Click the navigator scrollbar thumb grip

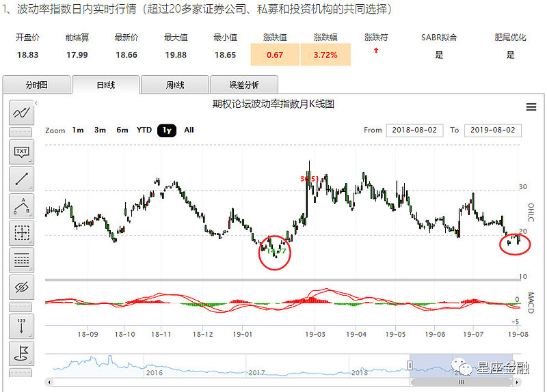[461, 382]
